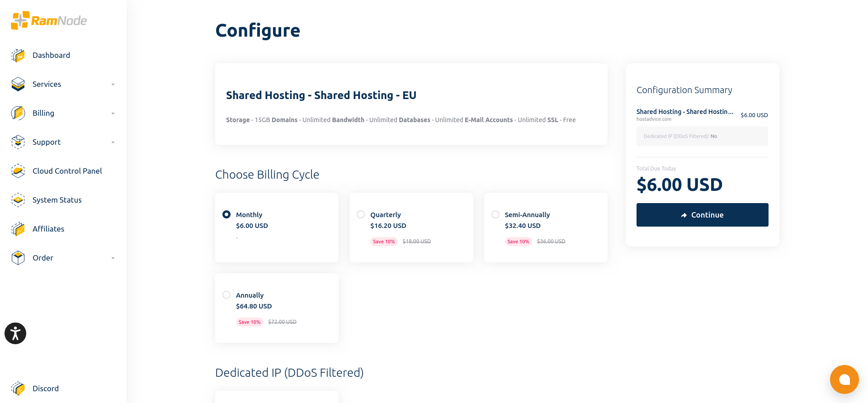
Task: Click the Annually $64.80 USD price
Action: [x=254, y=306]
